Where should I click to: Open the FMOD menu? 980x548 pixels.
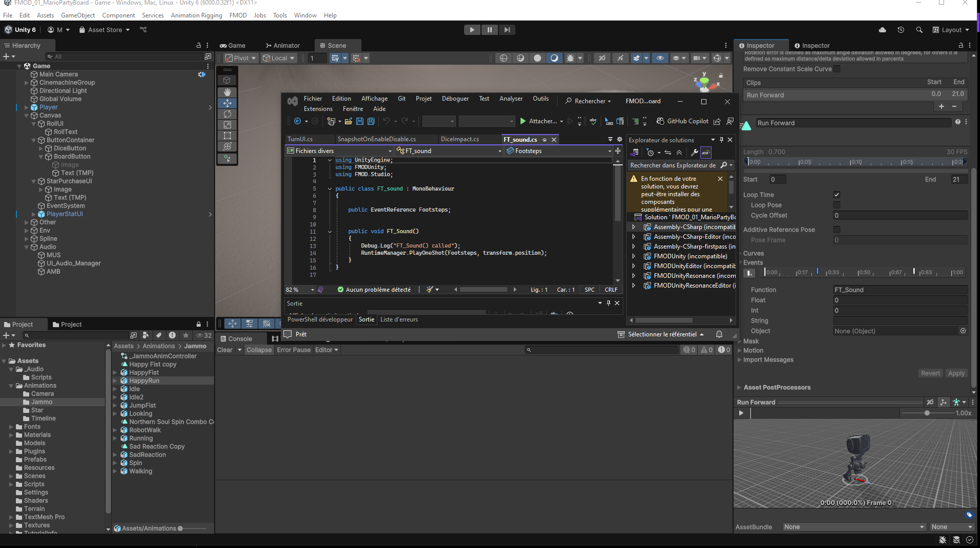coord(238,15)
